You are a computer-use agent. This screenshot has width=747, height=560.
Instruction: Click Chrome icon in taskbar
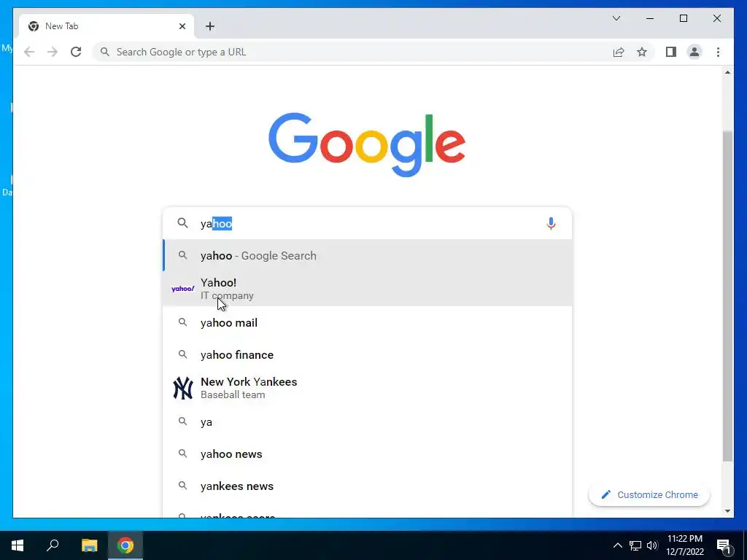coord(125,545)
